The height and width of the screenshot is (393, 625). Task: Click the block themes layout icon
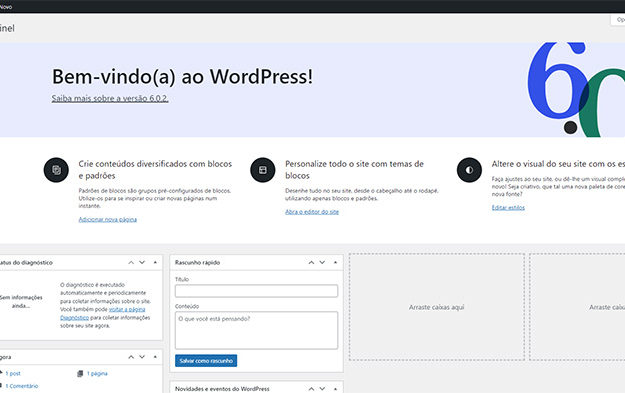(x=263, y=170)
